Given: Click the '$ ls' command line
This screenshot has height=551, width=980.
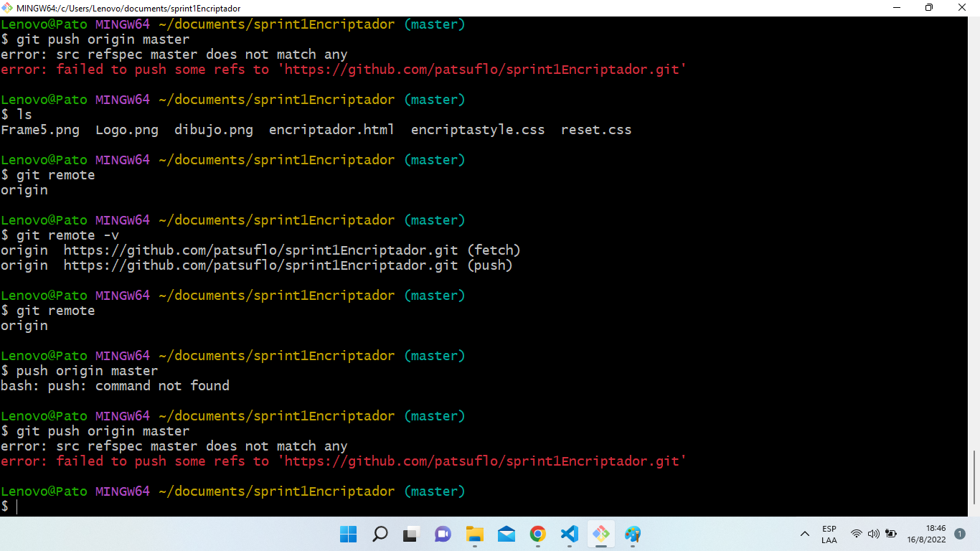Looking at the screenshot, I should [17, 115].
